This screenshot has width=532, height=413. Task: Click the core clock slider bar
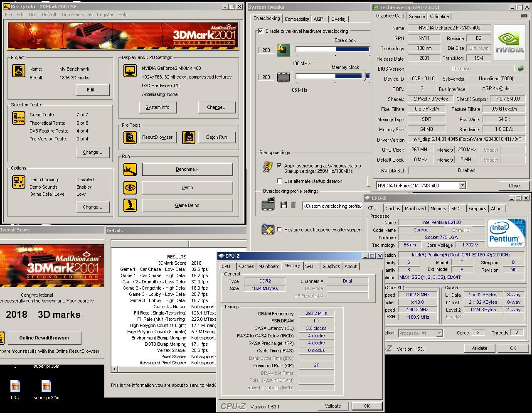(332, 49)
